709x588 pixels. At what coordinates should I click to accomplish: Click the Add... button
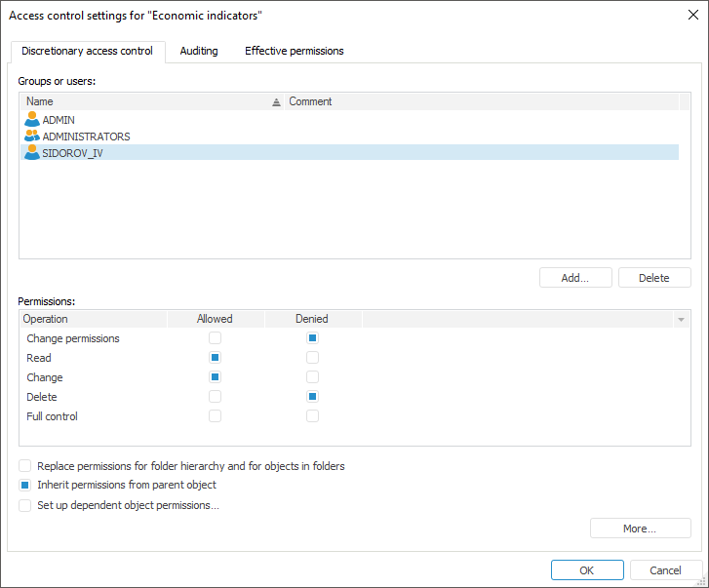coord(575,278)
